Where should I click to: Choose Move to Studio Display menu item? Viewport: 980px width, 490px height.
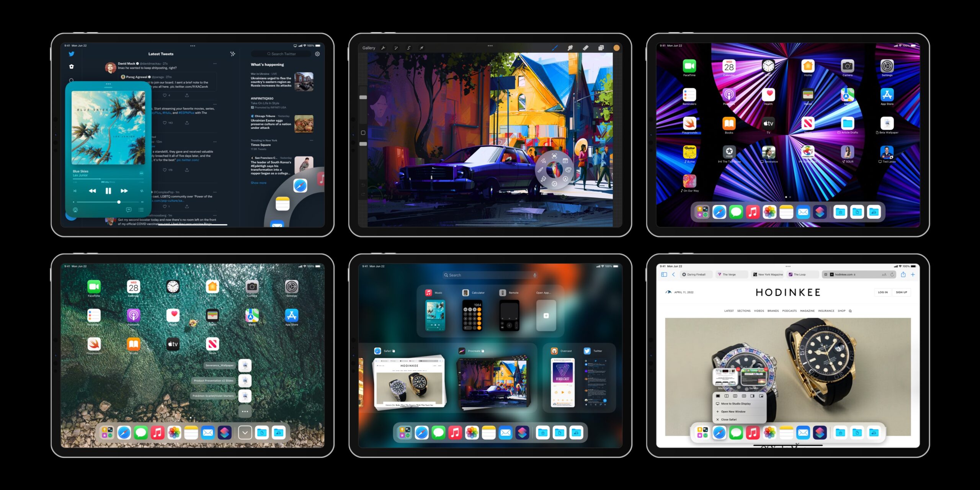735,403
